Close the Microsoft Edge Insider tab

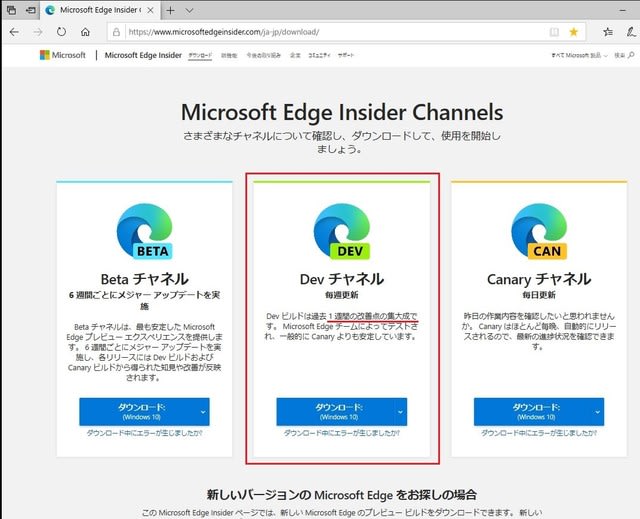(150, 10)
